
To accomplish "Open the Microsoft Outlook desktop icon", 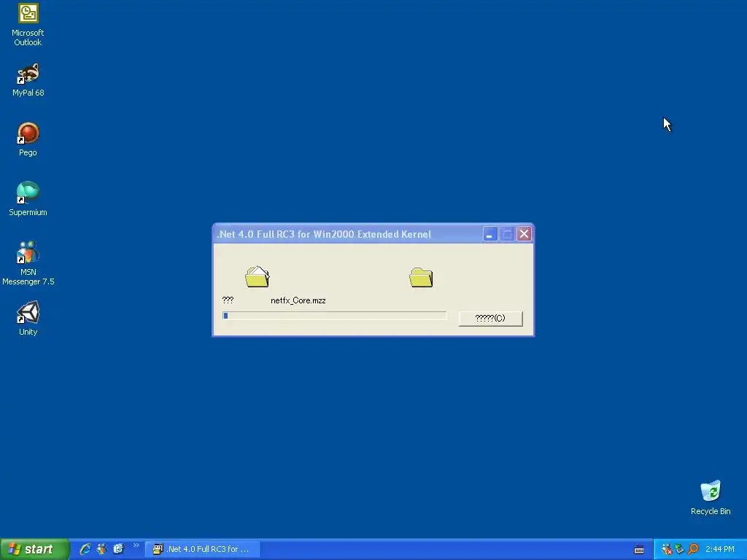I will [28, 25].
